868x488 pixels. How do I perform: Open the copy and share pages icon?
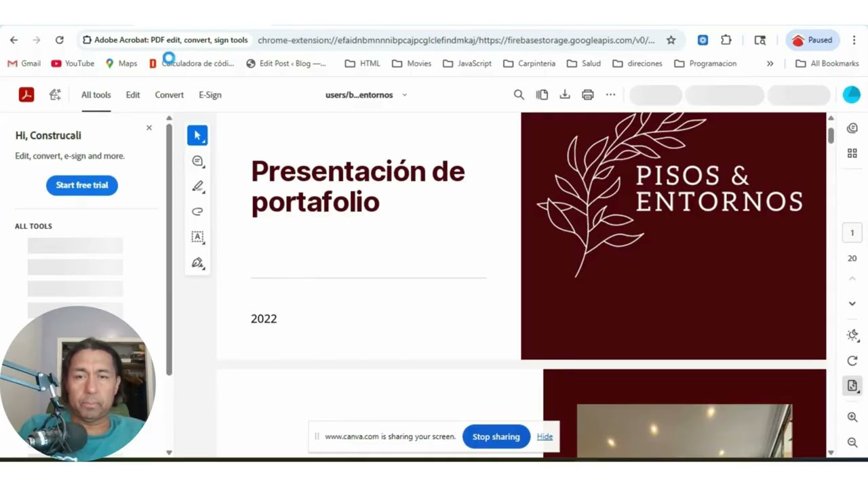pyautogui.click(x=542, y=95)
